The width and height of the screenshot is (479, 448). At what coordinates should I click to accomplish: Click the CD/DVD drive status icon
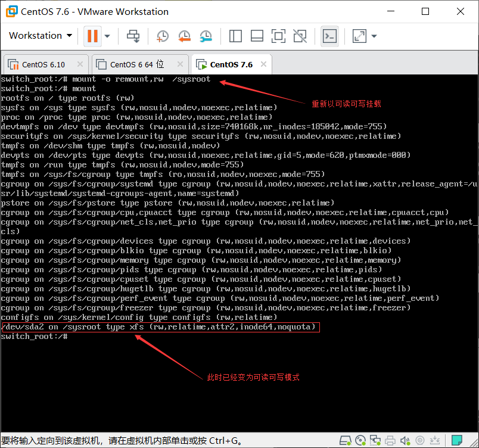pos(360,440)
